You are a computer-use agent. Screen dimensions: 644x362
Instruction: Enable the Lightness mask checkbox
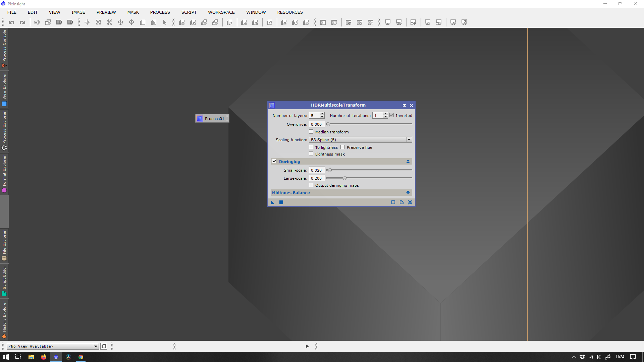click(x=311, y=154)
